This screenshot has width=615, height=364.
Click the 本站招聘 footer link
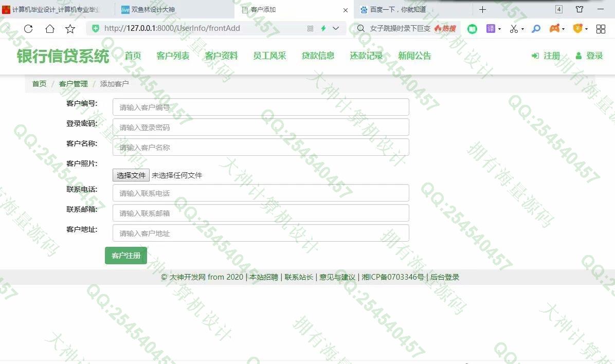264,277
